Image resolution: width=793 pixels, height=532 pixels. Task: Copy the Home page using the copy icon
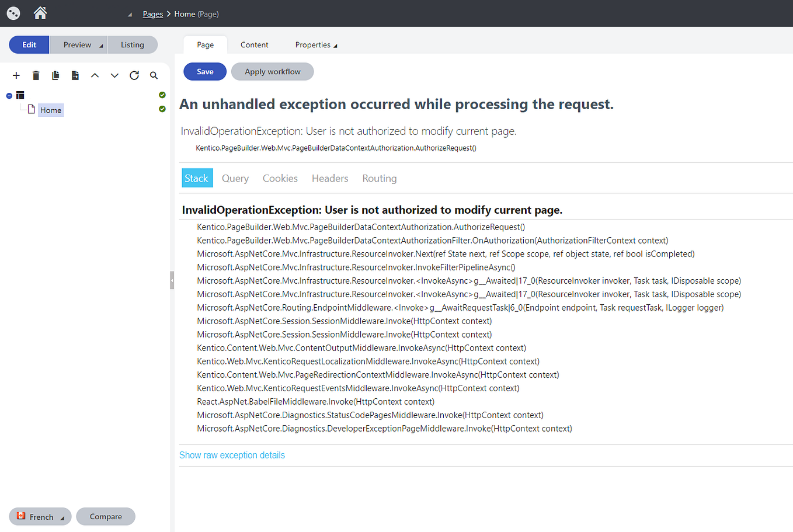(x=55, y=75)
